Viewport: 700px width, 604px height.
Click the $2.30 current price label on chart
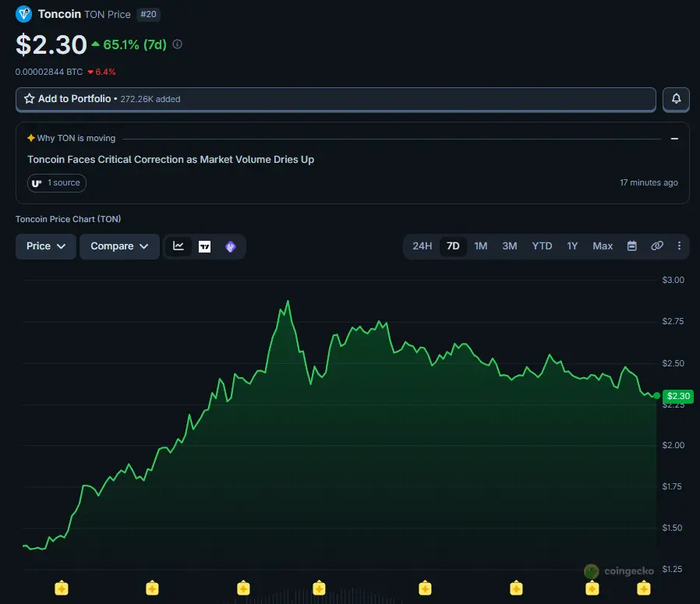point(678,396)
